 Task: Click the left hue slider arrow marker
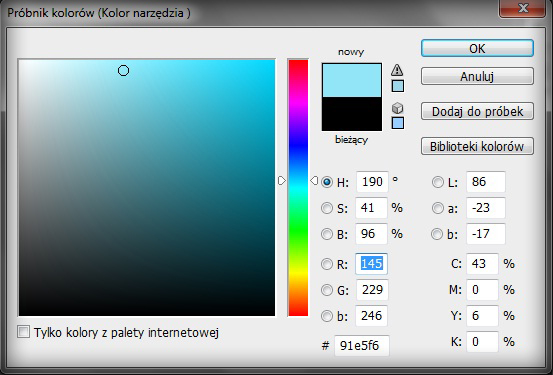281,181
